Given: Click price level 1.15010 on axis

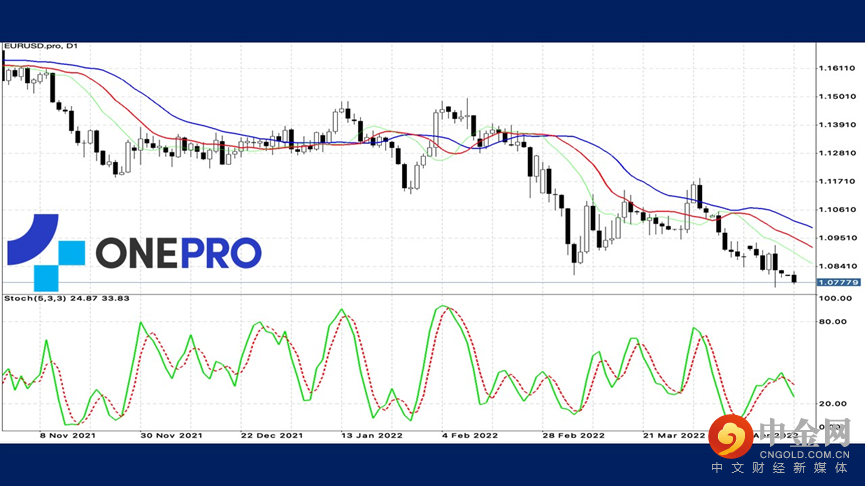Looking at the screenshot, I should click(837, 97).
